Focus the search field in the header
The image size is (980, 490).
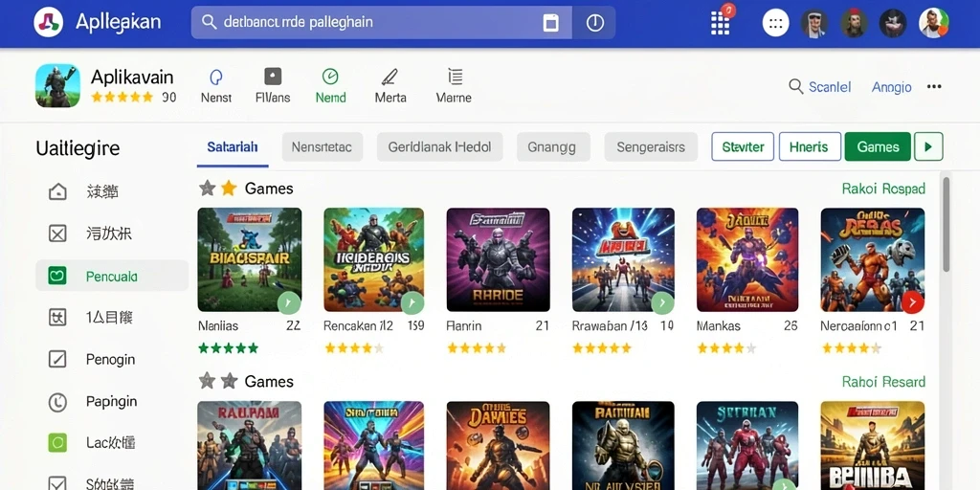tap(381, 23)
